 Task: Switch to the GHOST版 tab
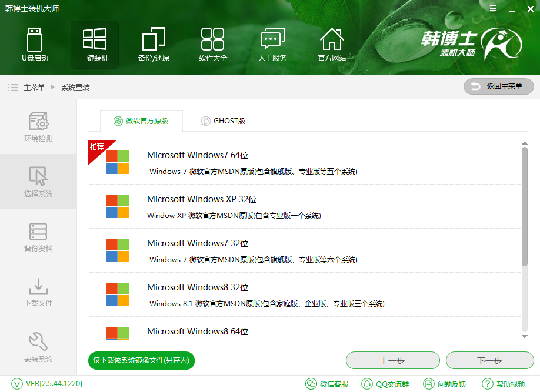coord(223,121)
